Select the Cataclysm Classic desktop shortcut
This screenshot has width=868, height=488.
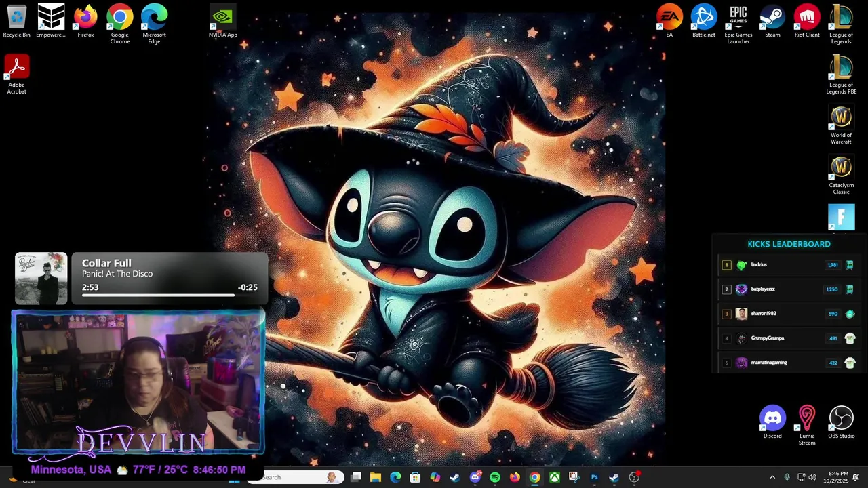841,175
